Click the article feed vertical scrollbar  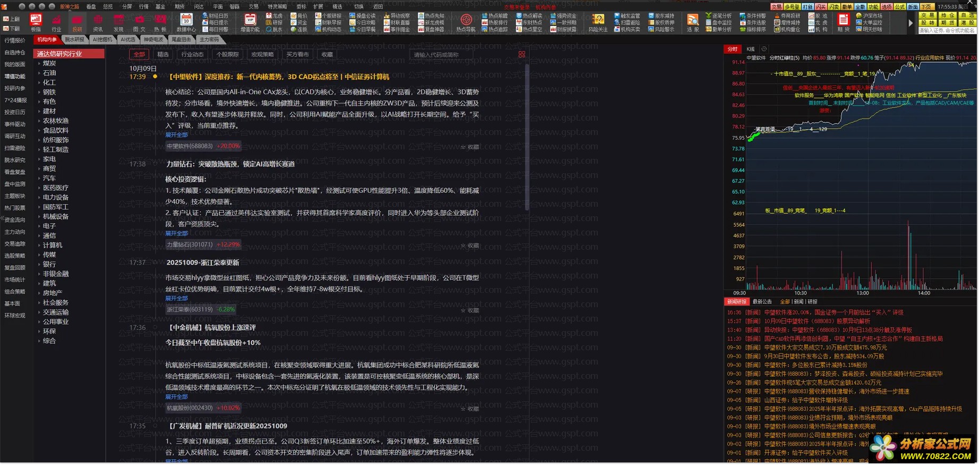coord(527,137)
